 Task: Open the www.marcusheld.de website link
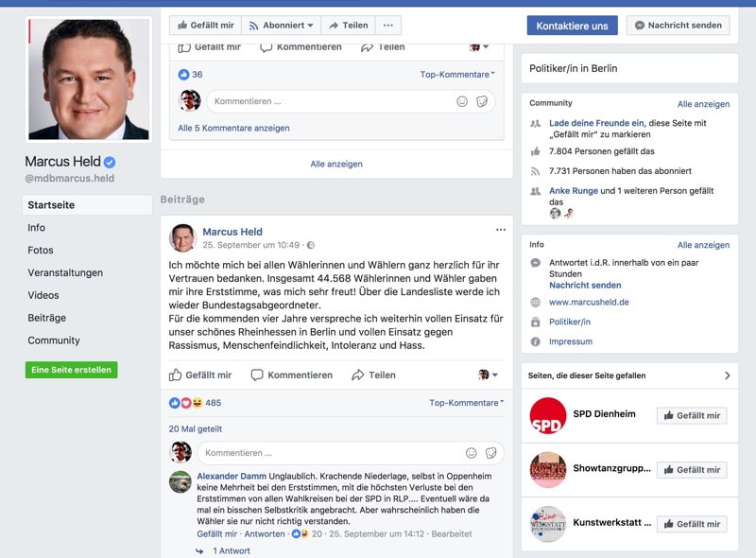pyautogui.click(x=589, y=303)
